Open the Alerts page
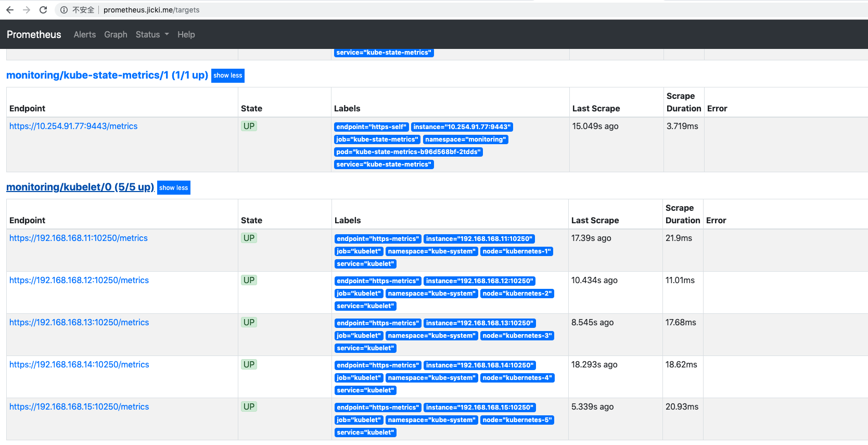Screen dimensions: 868x445 (84, 34)
